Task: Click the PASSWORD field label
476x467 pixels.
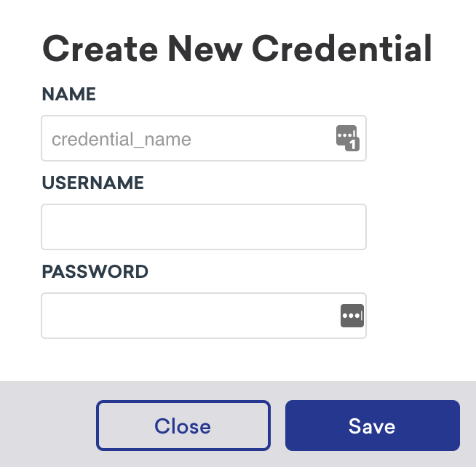Action: coord(95,271)
